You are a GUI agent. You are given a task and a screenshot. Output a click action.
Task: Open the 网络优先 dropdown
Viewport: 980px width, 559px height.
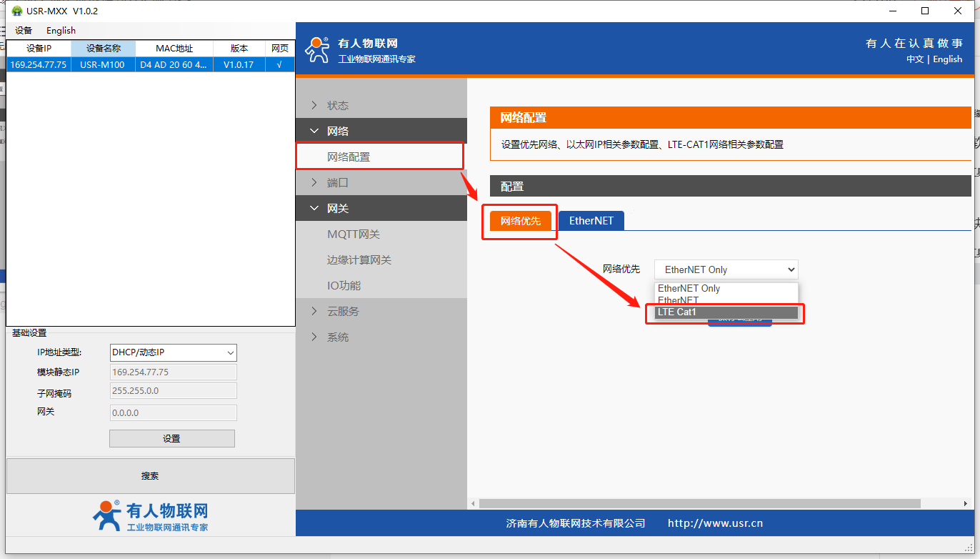(x=726, y=269)
